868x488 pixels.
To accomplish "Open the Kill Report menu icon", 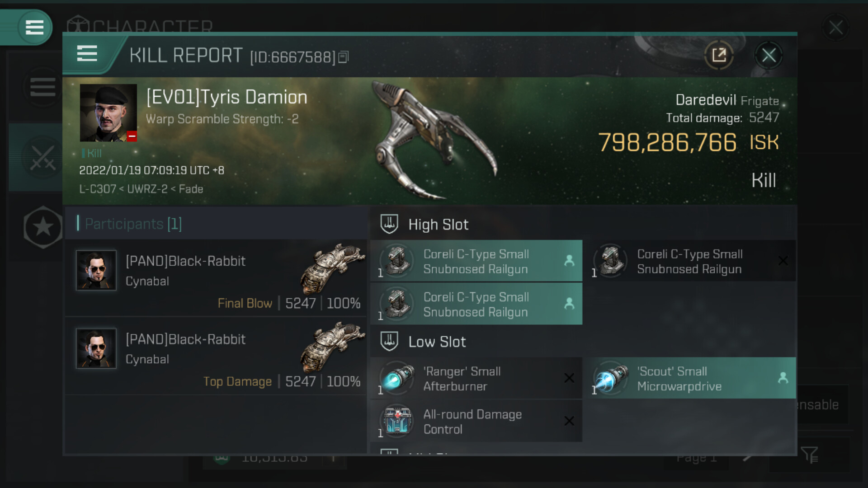I will click(87, 53).
